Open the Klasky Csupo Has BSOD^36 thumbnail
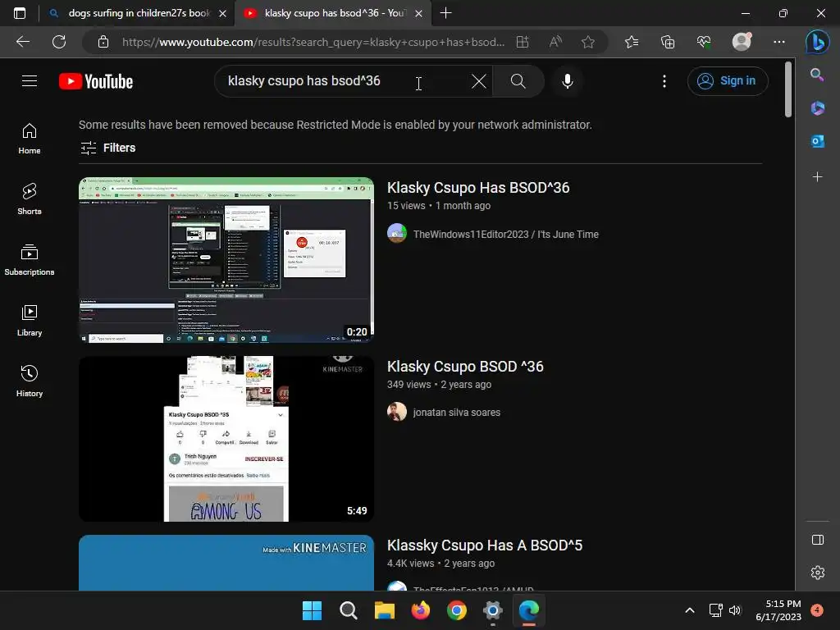The image size is (840, 630). [226, 260]
